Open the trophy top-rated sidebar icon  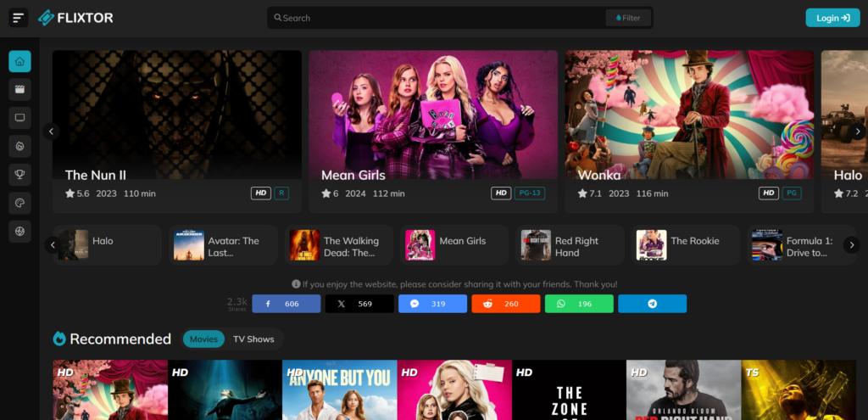click(x=20, y=175)
